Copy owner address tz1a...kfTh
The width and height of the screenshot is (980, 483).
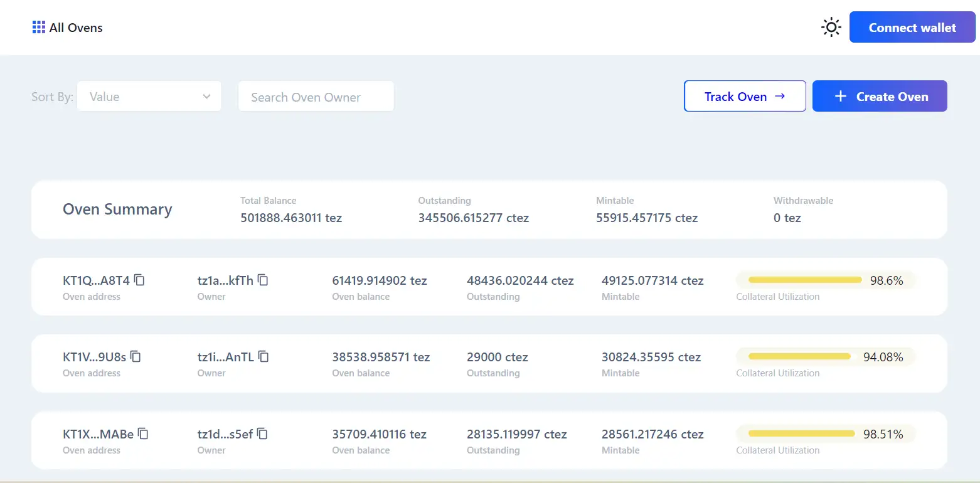(x=263, y=280)
